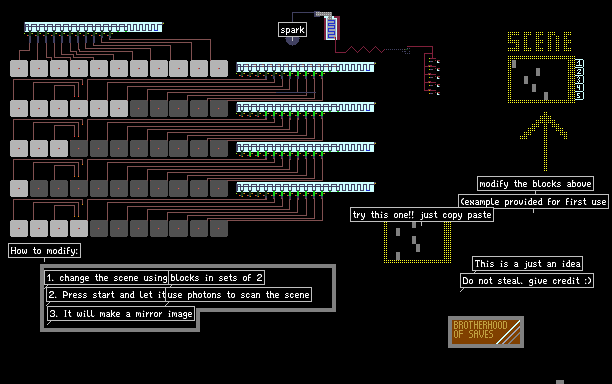The height and width of the screenshot is (384, 612).
Task: Click the 'Do not steal, give credit' sign
Action: click(x=527, y=281)
